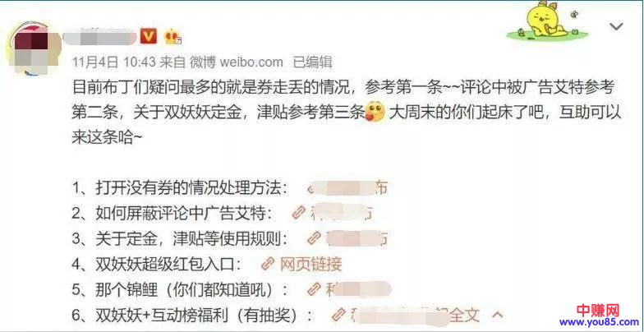
Task: Open the post options chevron menu
Action: (616, 28)
